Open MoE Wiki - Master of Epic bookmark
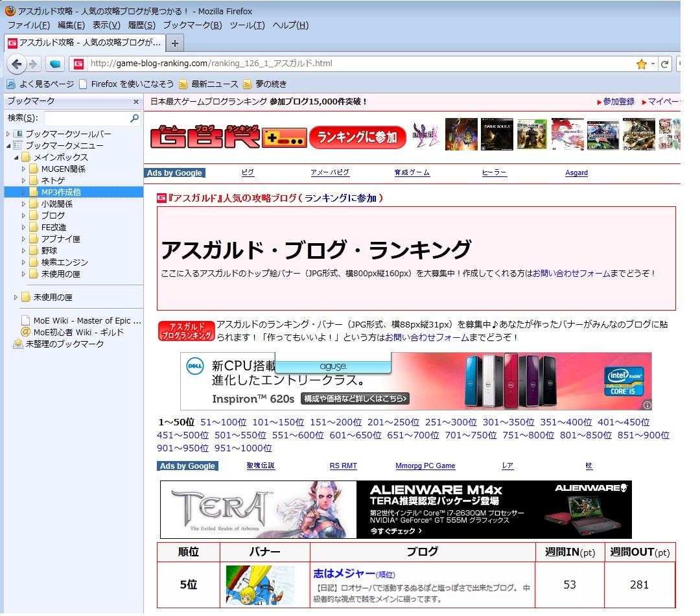This screenshot has width=700, height=616. pyautogui.click(x=81, y=321)
